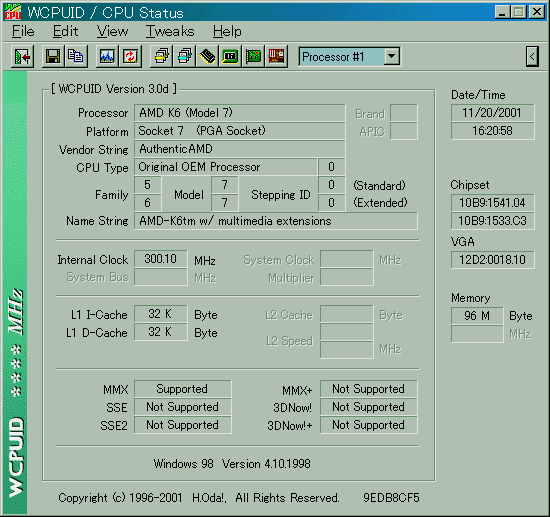
Task: Maximize the WCPUID window
Action: click(519, 13)
